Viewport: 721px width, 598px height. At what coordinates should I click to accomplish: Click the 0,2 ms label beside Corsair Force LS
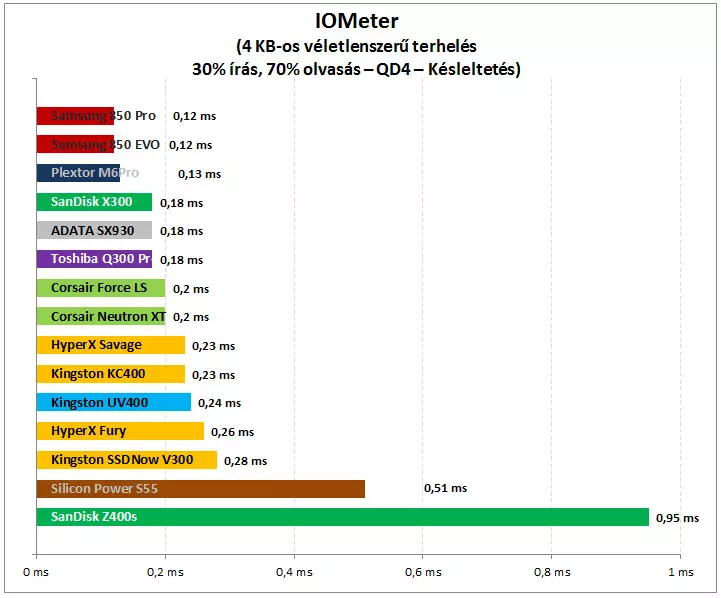pyautogui.click(x=191, y=289)
